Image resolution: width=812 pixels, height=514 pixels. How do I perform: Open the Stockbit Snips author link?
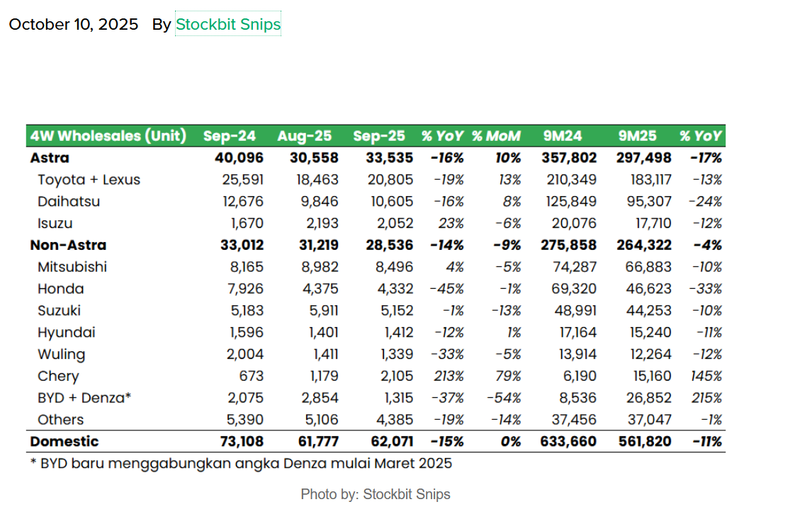228,24
